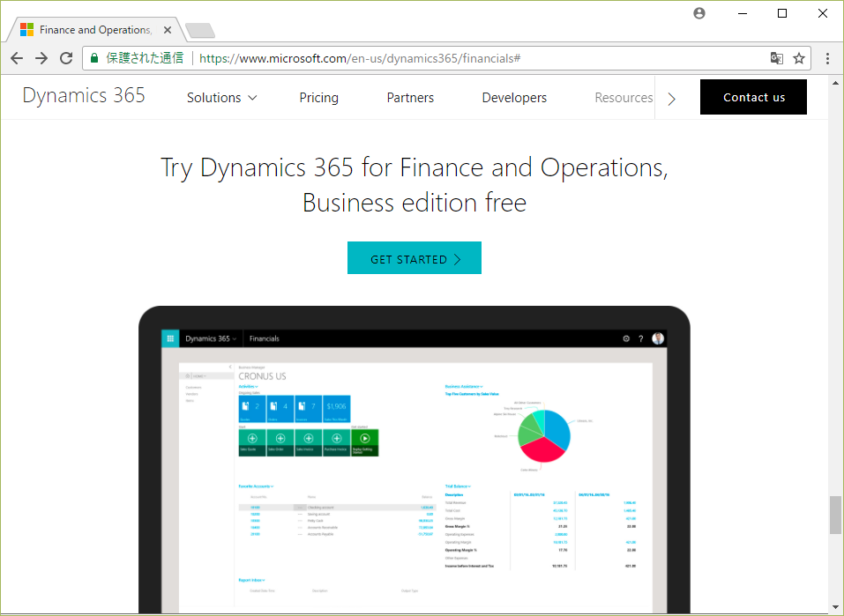Click the CRONUS US title in laptop image

pos(262,376)
